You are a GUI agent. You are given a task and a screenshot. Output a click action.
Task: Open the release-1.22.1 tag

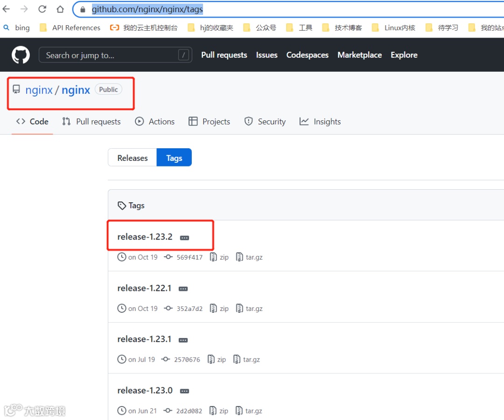pyautogui.click(x=144, y=288)
